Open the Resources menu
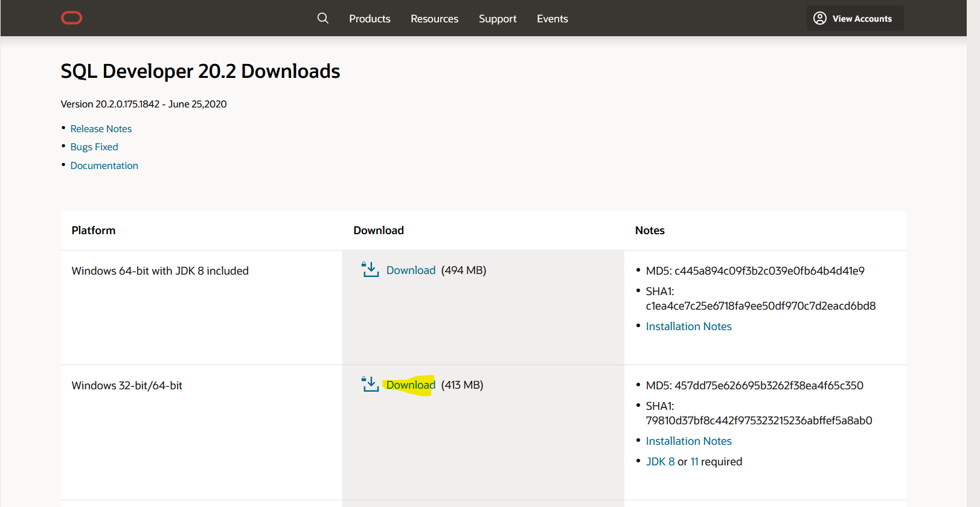980x507 pixels. (x=434, y=19)
